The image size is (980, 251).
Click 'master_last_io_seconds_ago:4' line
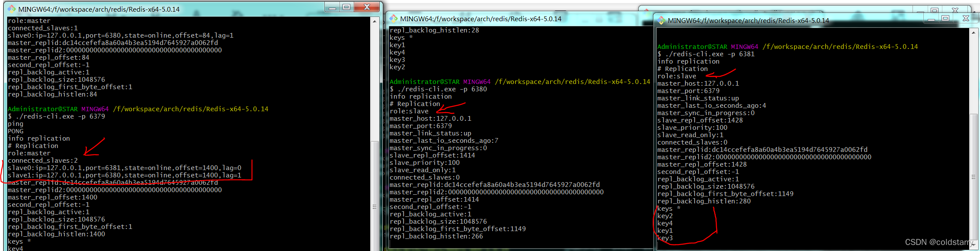712,106
